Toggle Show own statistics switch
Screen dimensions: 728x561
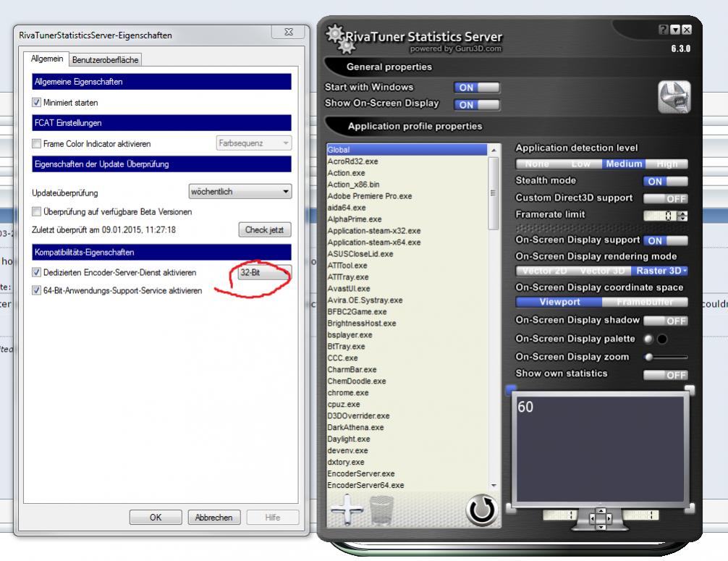tap(666, 375)
